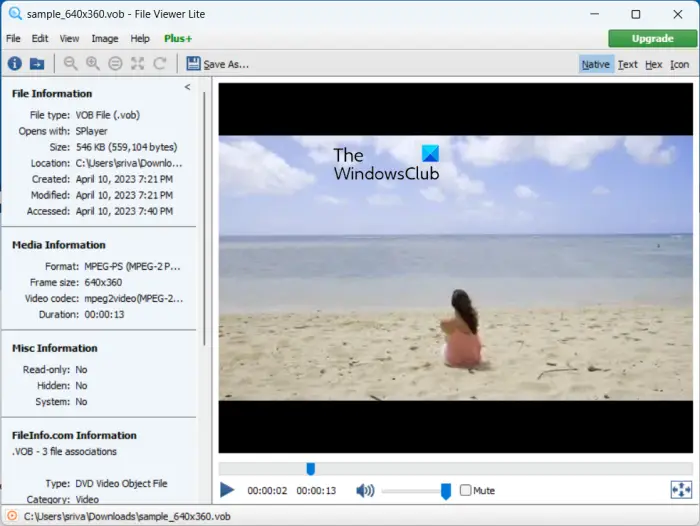Click the zoom in magnifier icon

pos(93,63)
